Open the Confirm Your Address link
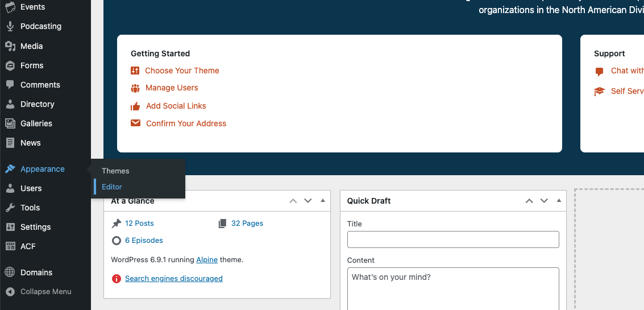 tap(186, 124)
